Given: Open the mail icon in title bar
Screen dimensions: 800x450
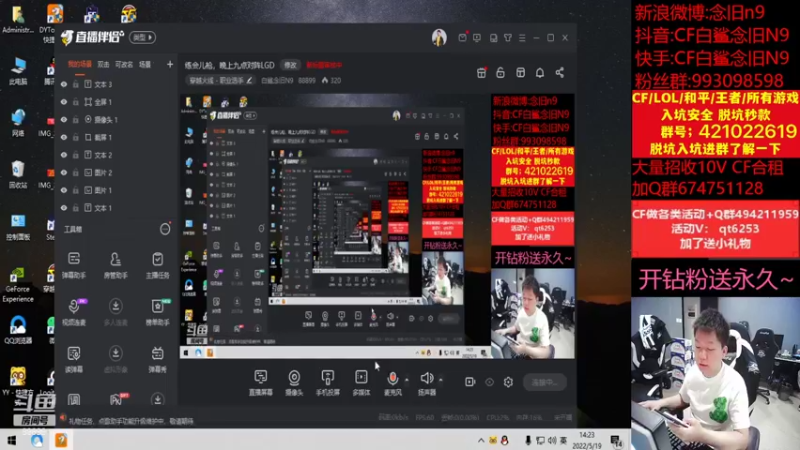Looking at the screenshot, I should pos(462,38).
